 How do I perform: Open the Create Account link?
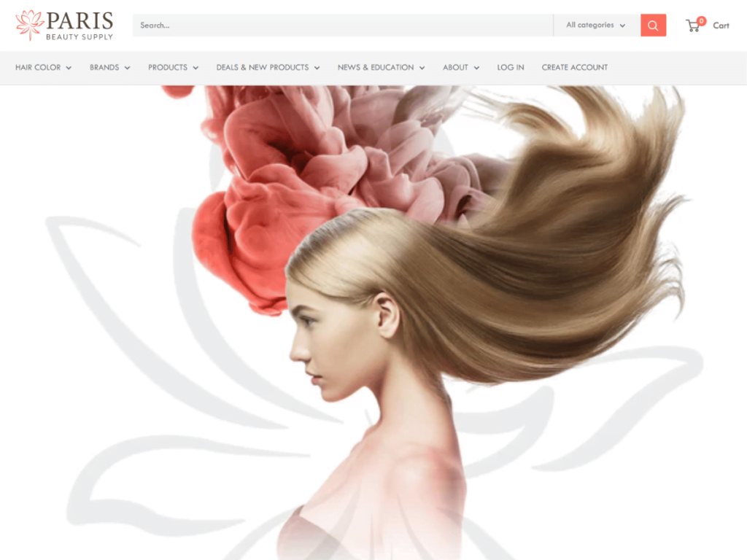point(575,68)
